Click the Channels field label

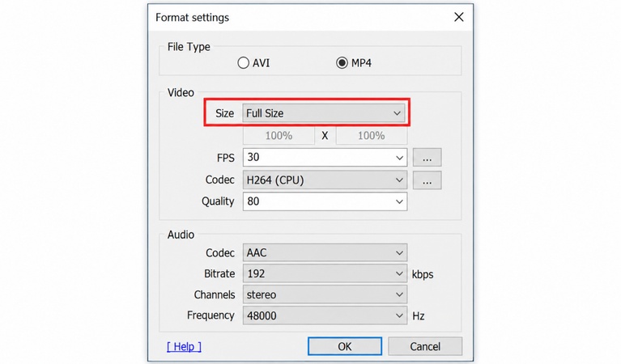[215, 294]
